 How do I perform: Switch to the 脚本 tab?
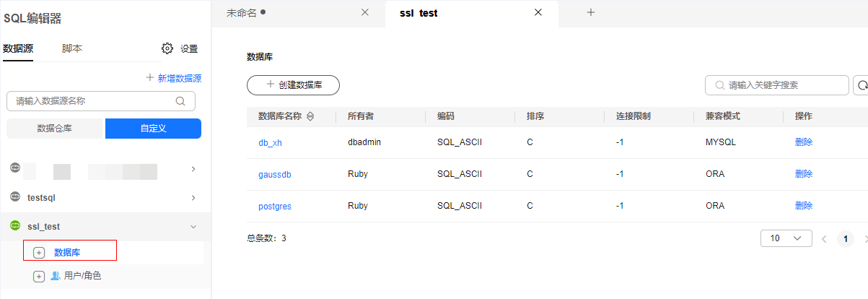click(x=72, y=48)
